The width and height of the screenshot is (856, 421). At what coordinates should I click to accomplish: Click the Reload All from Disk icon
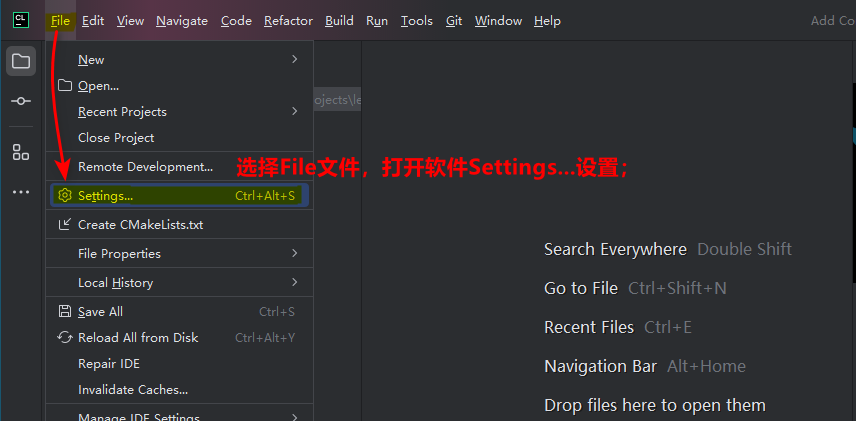point(65,338)
